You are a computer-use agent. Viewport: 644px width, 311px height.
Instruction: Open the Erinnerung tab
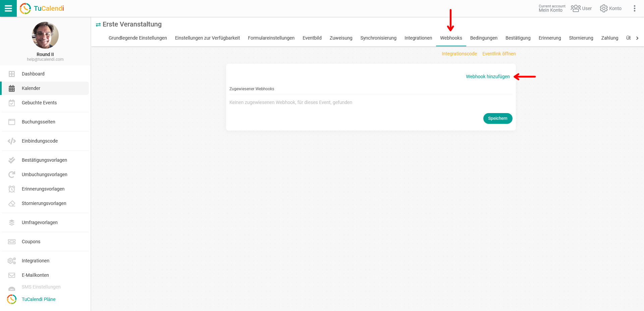(x=550, y=38)
